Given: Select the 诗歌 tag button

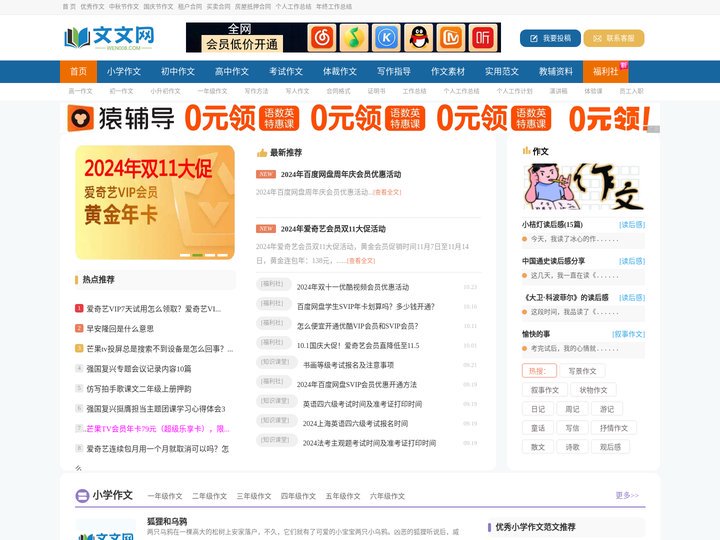Looking at the screenshot, I should (572, 446).
